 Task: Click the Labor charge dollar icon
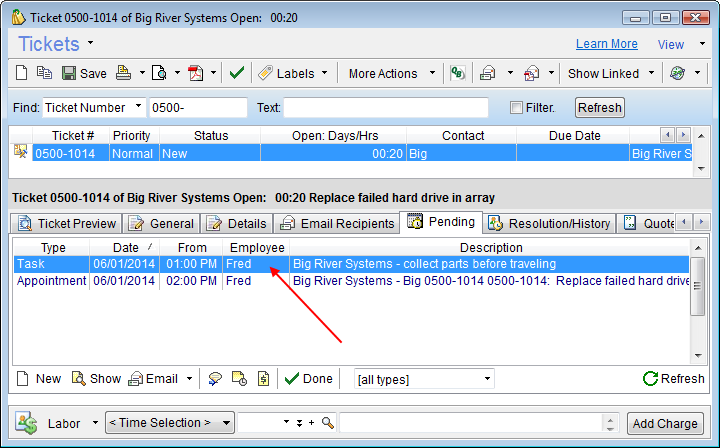26,423
